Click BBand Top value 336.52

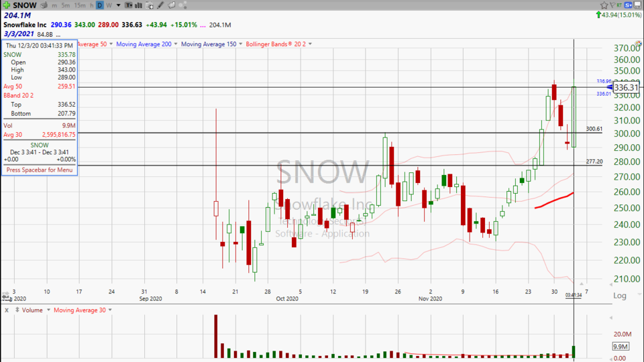(x=66, y=105)
